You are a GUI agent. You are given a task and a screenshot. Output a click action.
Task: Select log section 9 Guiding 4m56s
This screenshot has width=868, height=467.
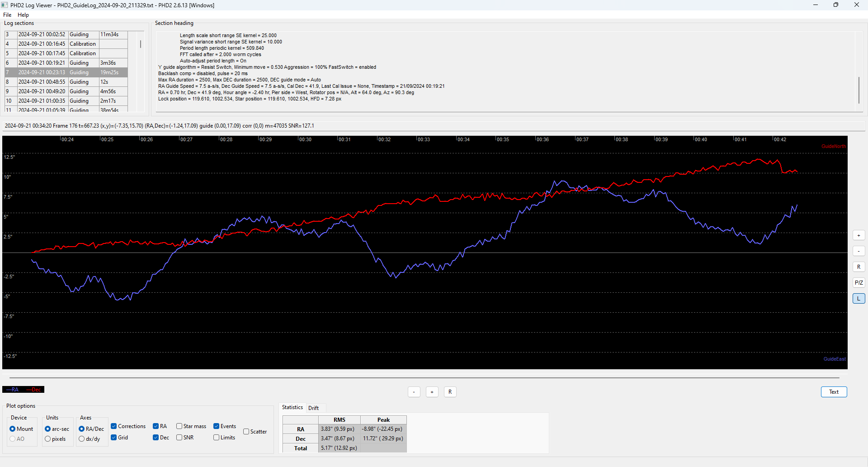click(x=66, y=91)
